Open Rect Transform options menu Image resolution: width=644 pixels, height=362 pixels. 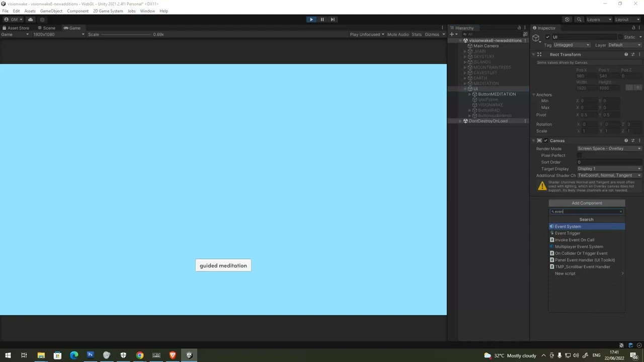tap(639, 55)
